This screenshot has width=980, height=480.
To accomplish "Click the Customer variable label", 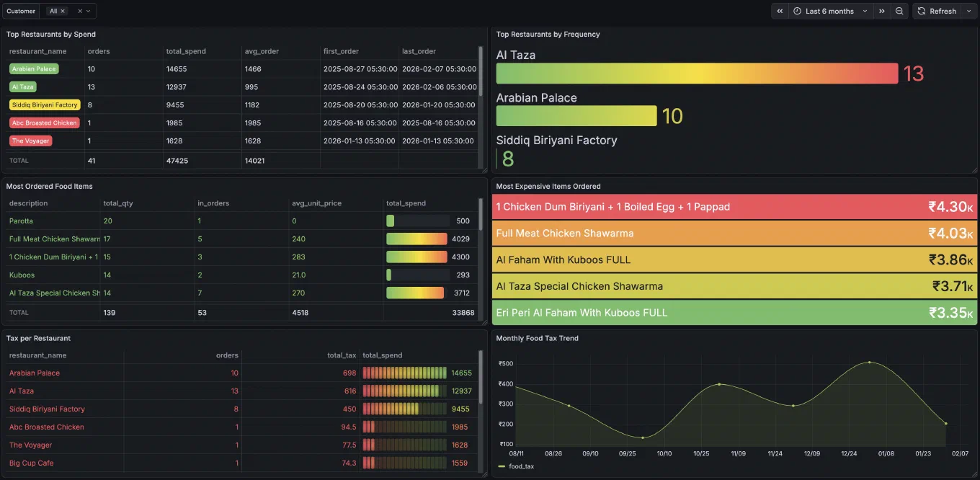I will pyautogui.click(x=21, y=12).
